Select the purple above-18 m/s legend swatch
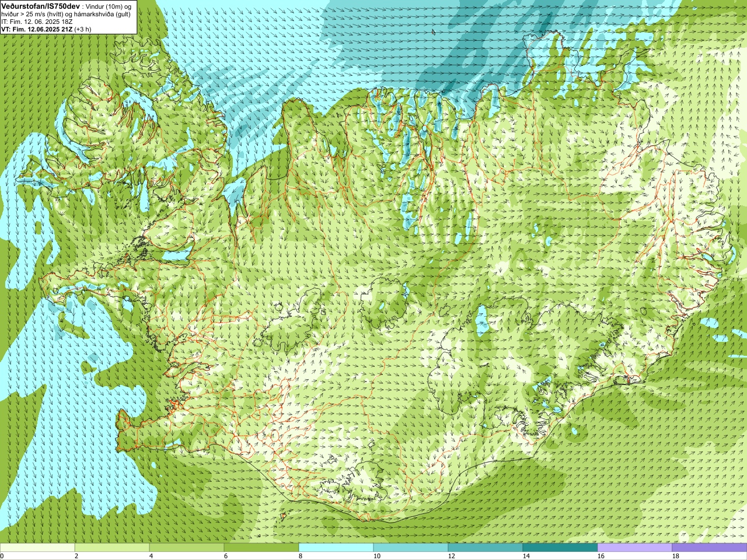 coord(710,548)
